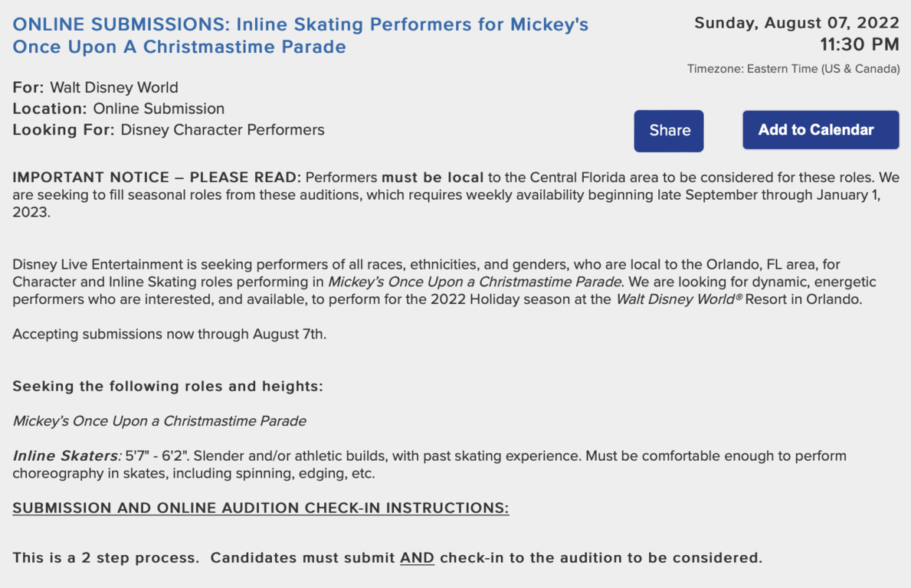Click the Walt Disney World value after For
911x588 pixels.
114,87
